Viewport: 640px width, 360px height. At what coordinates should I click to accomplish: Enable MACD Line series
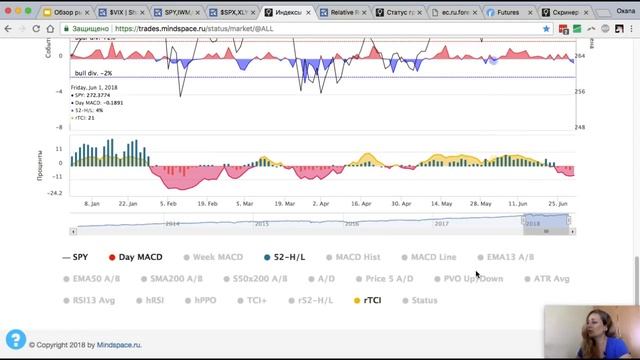click(x=429, y=257)
